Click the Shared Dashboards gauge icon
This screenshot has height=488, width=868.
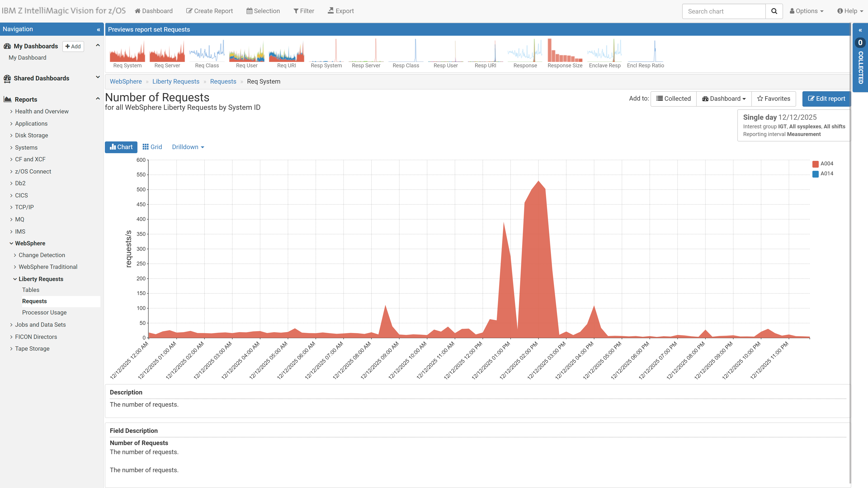7,78
